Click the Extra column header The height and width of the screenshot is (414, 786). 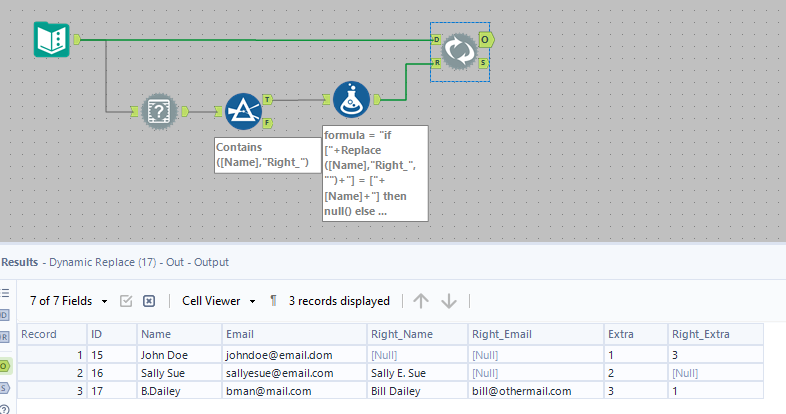pyautogui.click(x=636, y=334)
